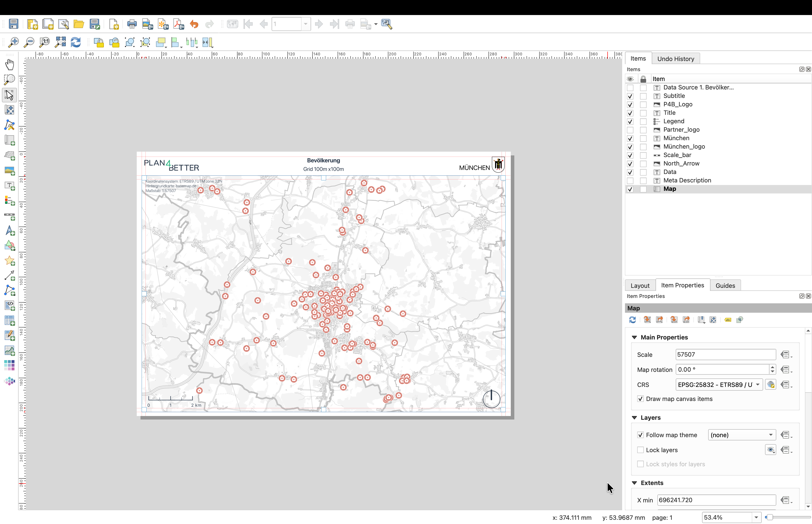Image resolution: width=812 pixels, height=524 pixels.
Task: Click the Select CRS globe button
Action: click(x=771, y=385)
